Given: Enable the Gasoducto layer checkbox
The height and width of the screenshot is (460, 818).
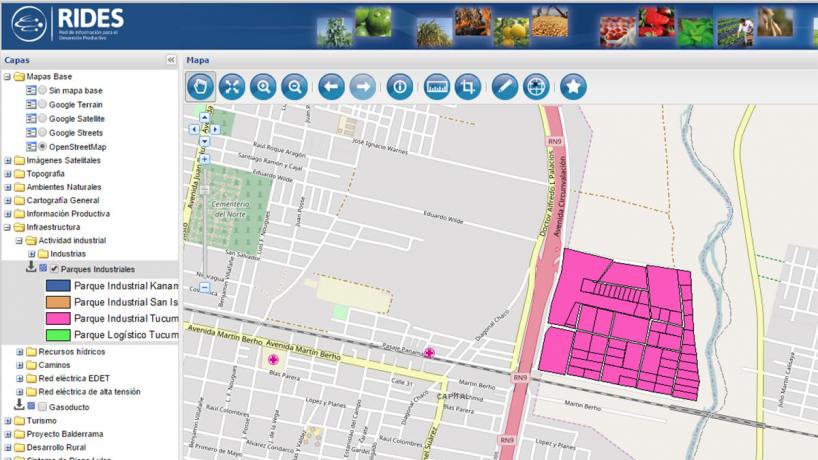Looking at the screenshot, I should tap(42, 406).
